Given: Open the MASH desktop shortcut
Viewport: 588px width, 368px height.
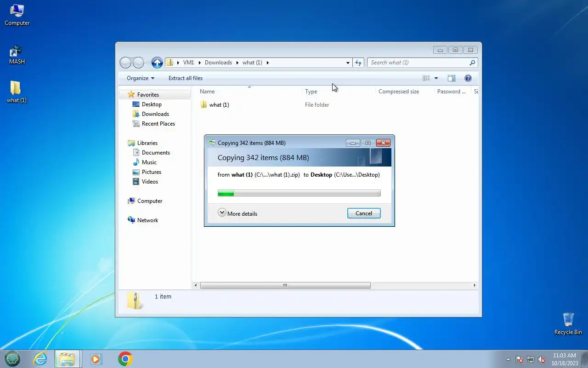Looking at the screenshot, I should point(17,54).
